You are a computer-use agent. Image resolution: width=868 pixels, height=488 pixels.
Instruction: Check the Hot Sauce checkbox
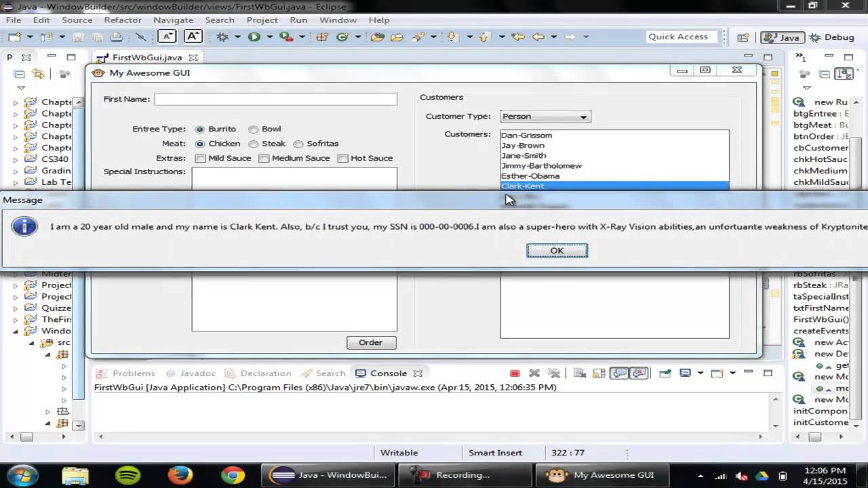pyautogui.click(x=342, y=159)
